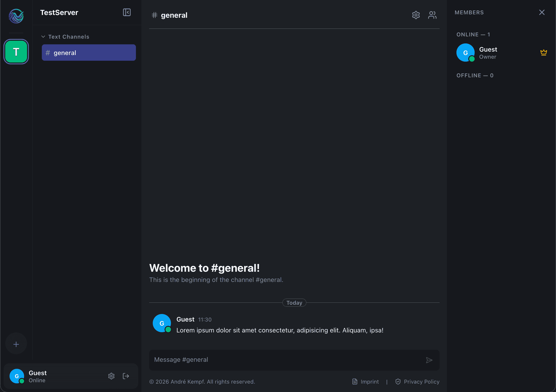
Task: Click the app wave logo icon
Action: pyautogui.click(x=16, y=16)
